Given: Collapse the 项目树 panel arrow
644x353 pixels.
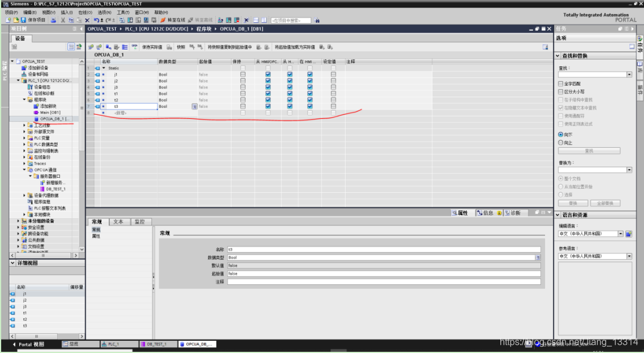Looking at the screenshot, I should coord(81,29).
